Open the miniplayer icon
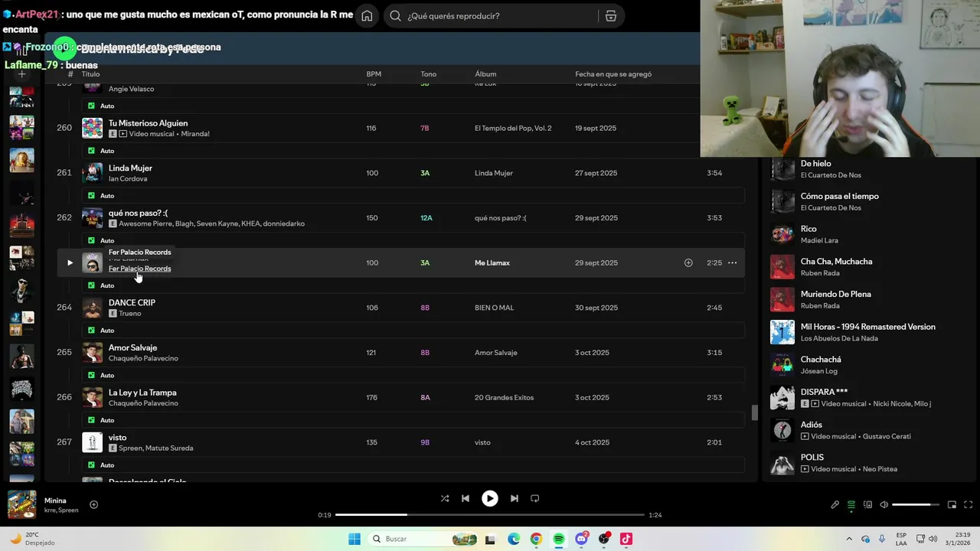Viewport: 980px width, 551px height. (952, 505)
